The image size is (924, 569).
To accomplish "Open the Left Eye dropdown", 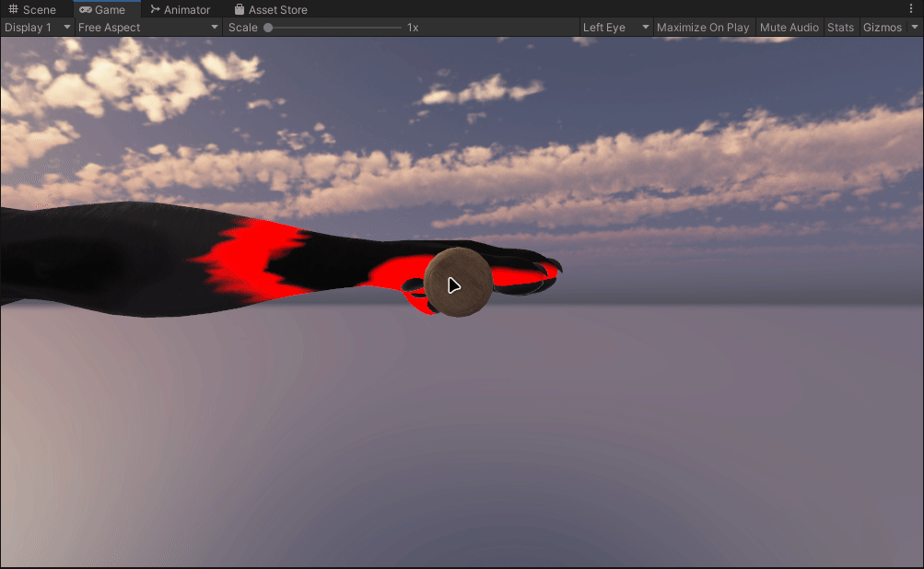I will coord(615,28).
